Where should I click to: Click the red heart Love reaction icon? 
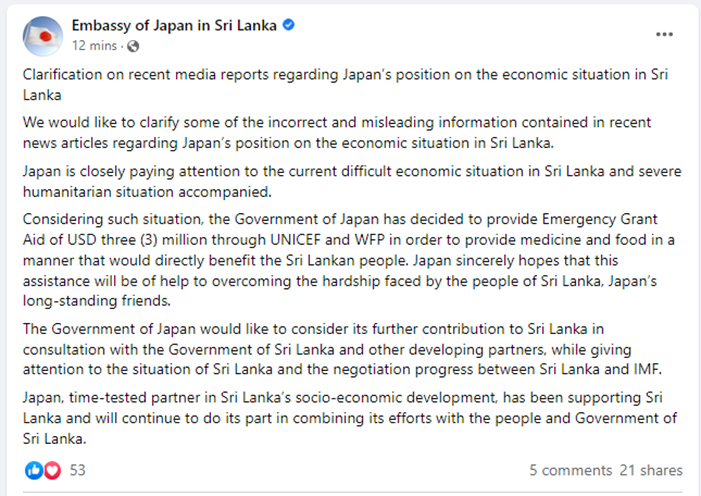click(x=52, y=470)
